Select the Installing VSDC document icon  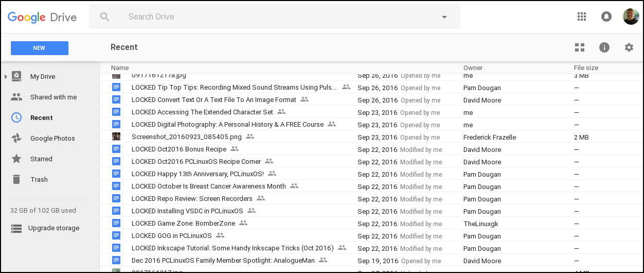[116, 211]
